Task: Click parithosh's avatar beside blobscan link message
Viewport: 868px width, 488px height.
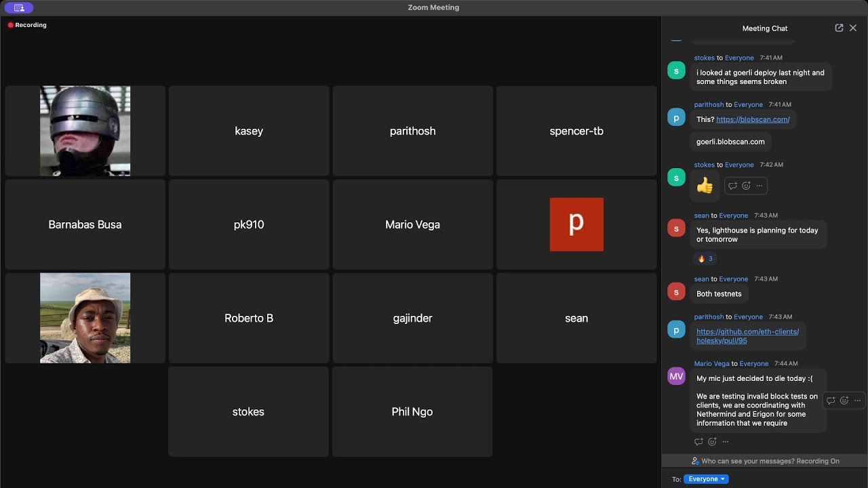Action: tap(676, 117)
